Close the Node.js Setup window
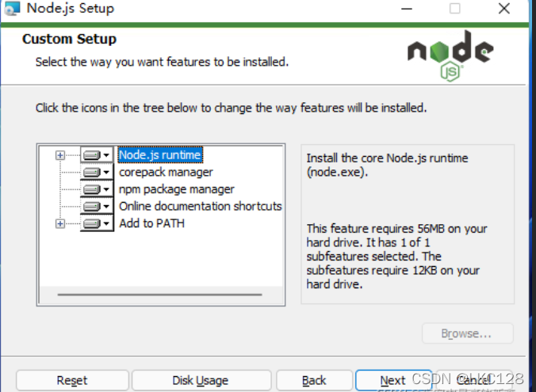536x392 pixels. click(x=503, y=9)
